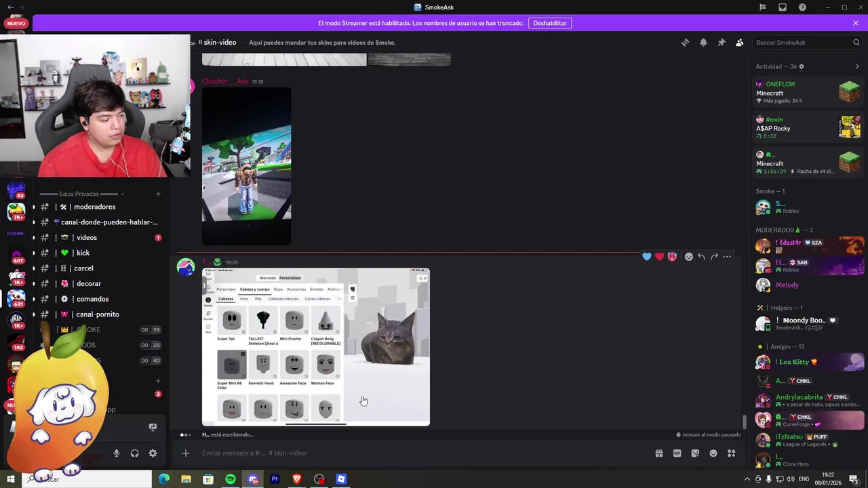Open the threads icon in channel header

(x=685, y=42)
